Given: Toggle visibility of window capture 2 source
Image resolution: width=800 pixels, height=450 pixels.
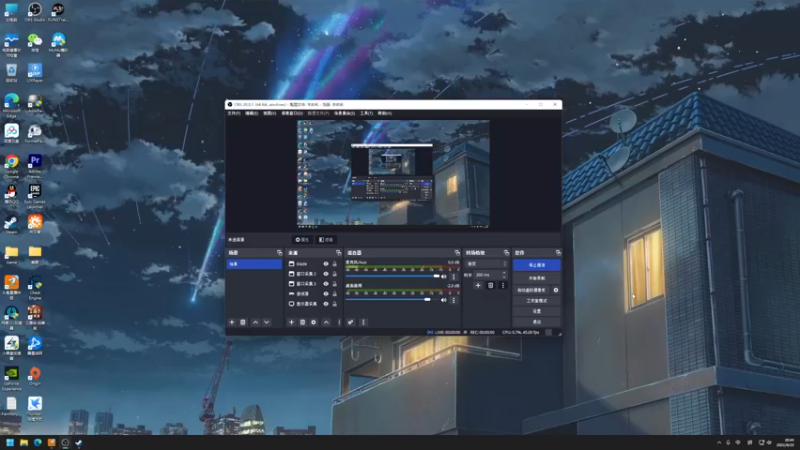Looking at the screenshot, I should [x=326, y=274].
